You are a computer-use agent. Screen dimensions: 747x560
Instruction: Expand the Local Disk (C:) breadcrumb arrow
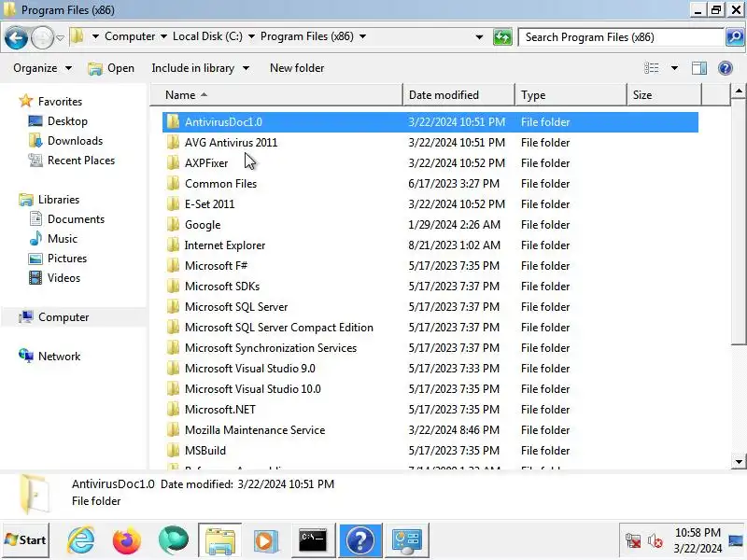pos(251,36)
